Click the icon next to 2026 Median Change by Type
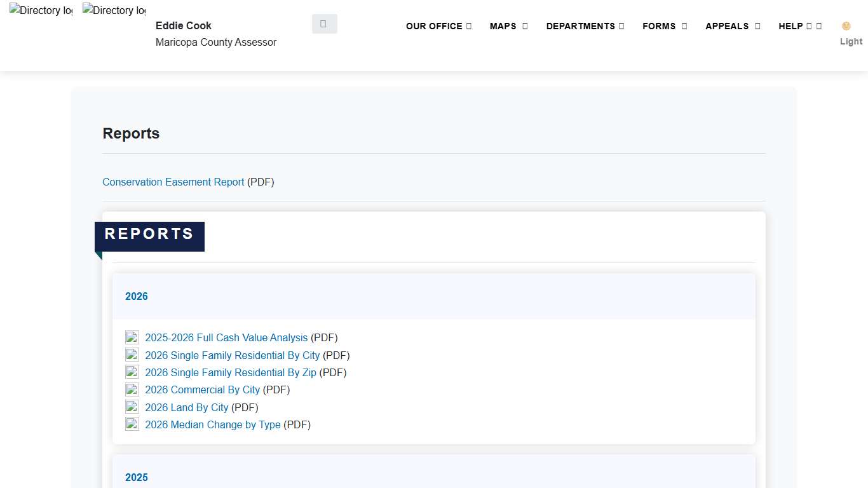Viewport: 868px width, 488px height. (132, 424)
